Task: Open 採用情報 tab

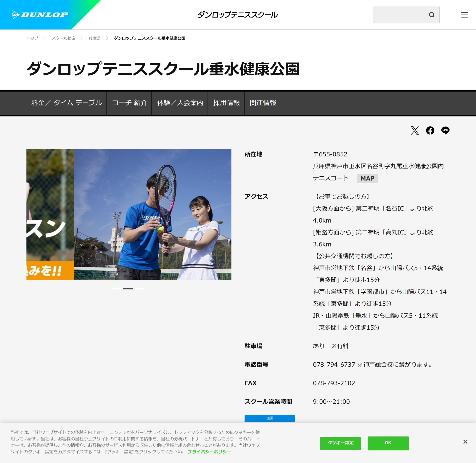Action: pyautogui.click(x=226, y=103)
